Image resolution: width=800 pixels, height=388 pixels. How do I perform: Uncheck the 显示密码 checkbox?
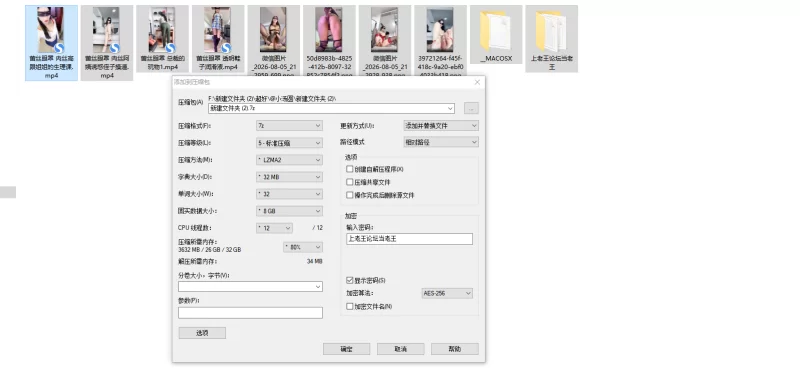[349, 280]
